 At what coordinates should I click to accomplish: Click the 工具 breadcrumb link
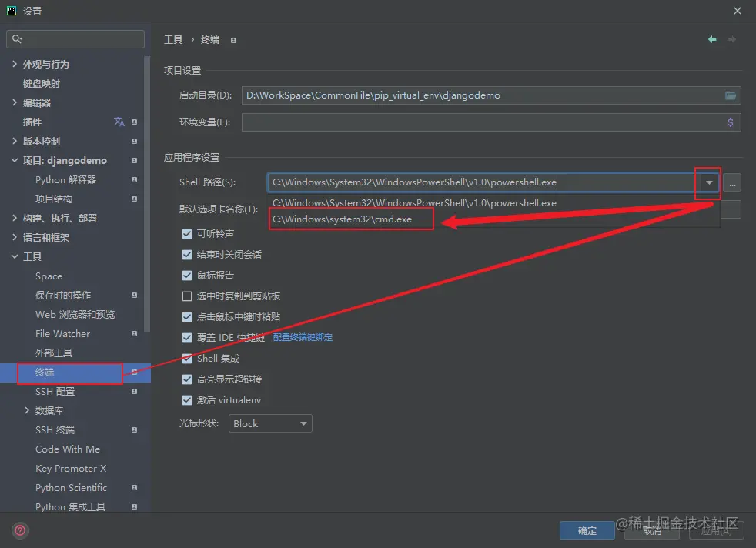pyautogui.click(x=173, y=39)
